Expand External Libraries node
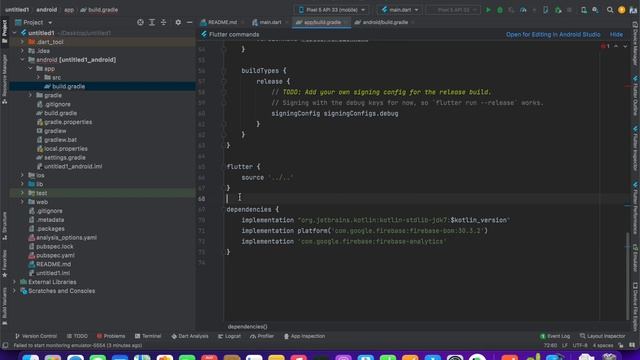Viewport: 640px width, 360px height. pos(14,282)
